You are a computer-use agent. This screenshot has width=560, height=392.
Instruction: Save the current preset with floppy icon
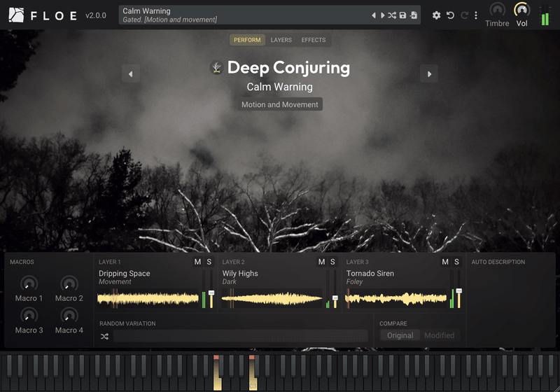pos(403,15)
